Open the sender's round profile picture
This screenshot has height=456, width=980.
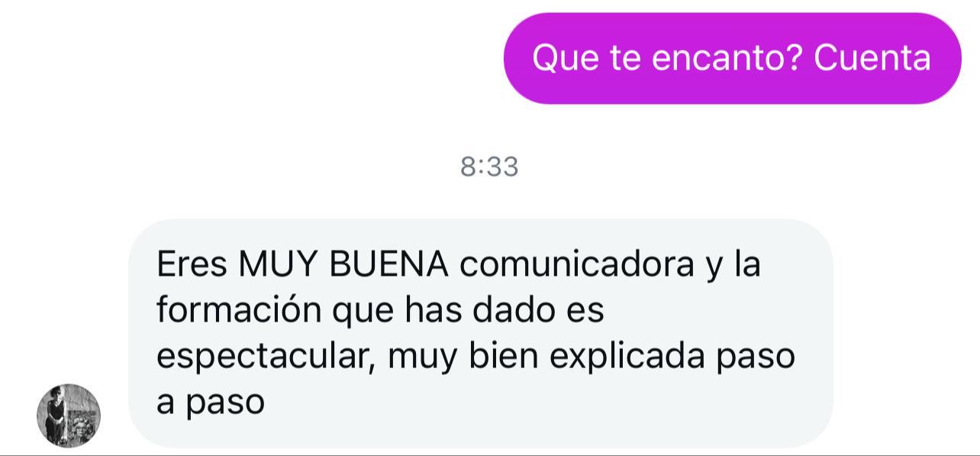[69, 416]
